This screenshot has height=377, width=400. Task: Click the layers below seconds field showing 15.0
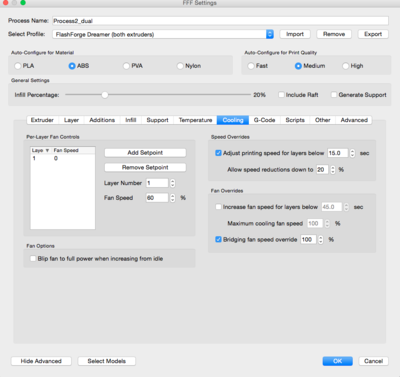[338, 153]
